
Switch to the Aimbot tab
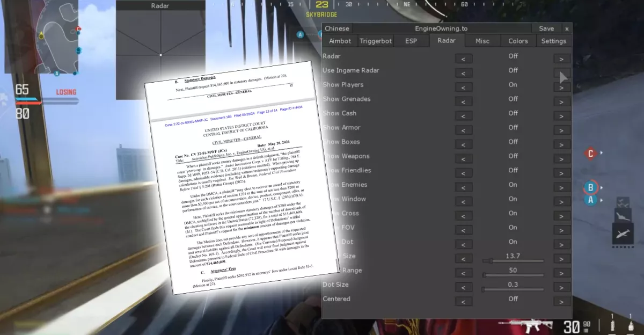(340, 41)
